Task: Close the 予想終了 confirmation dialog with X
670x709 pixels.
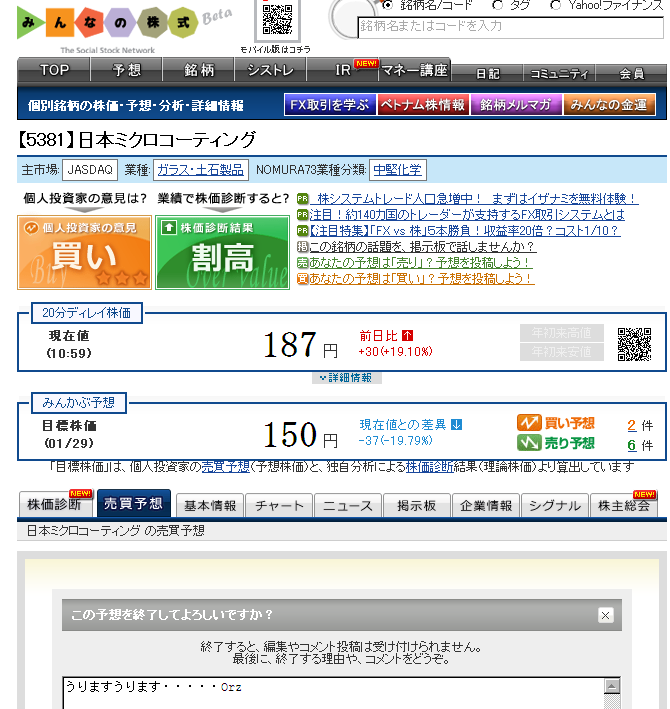Action: pos(605,615)
